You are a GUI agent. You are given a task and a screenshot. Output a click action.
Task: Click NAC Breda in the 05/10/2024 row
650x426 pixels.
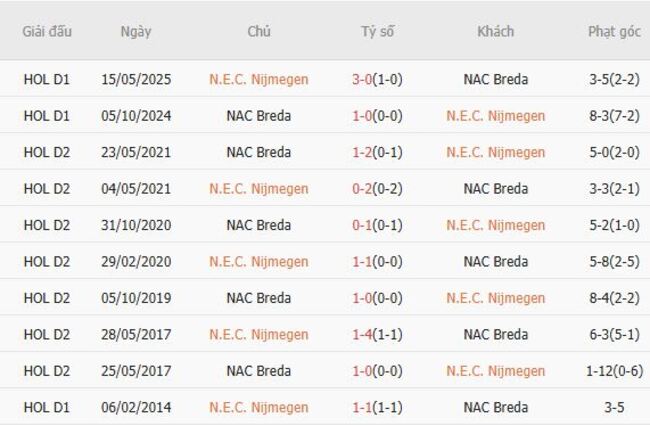(259, 116)
